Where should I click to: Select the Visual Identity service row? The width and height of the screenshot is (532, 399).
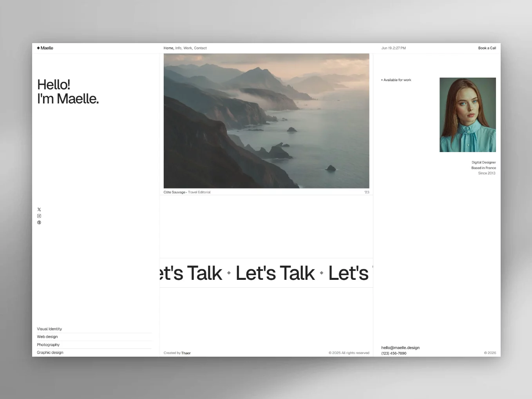tap(94, 329)
